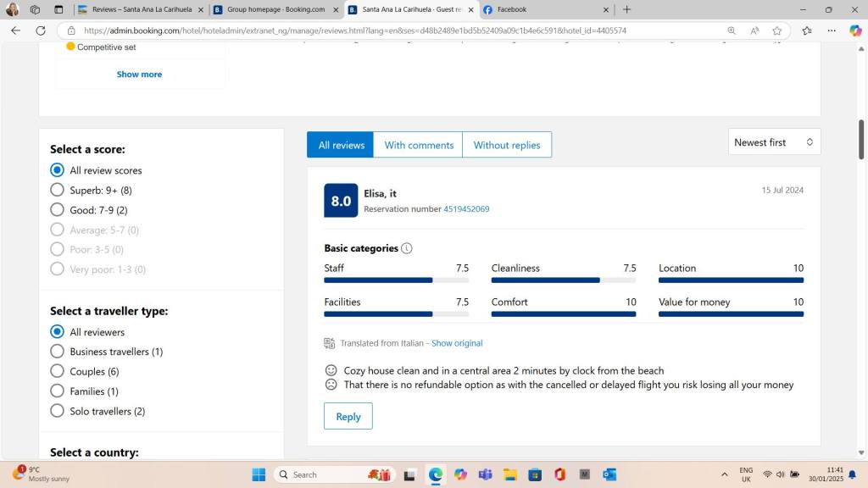Select the 'Superb: 9+ (8)' score filter
Viewport: 868px width, 488px height.
click(58, 190)
